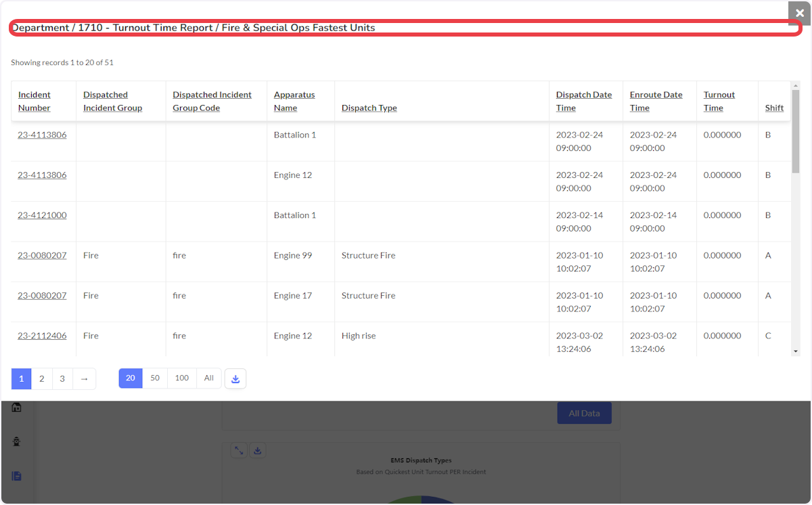Click the report breadcrumb title text

194,28
